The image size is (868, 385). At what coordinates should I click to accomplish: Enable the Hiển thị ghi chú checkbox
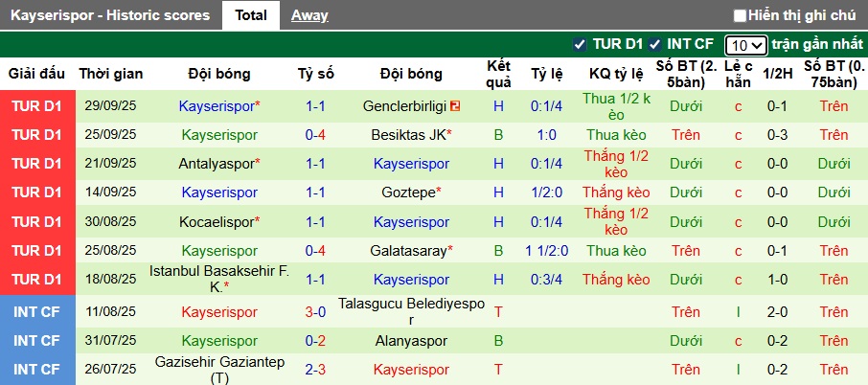coord(740,15)
